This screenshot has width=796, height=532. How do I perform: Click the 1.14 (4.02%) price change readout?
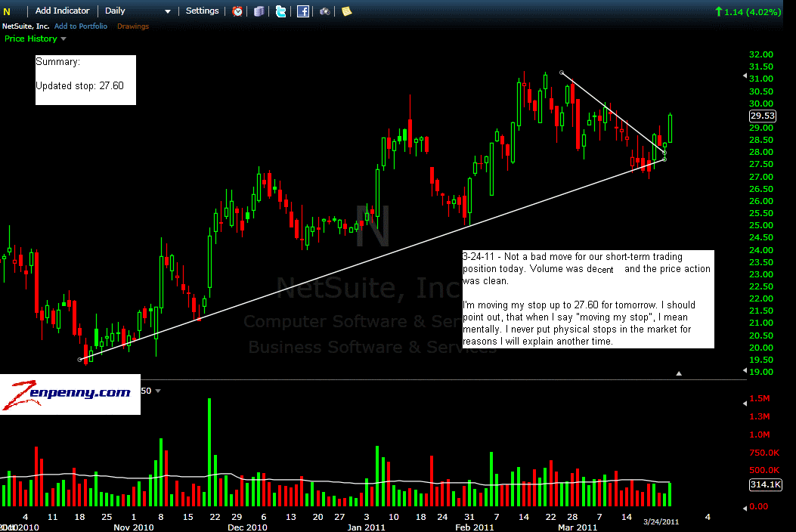pos(748,11)
